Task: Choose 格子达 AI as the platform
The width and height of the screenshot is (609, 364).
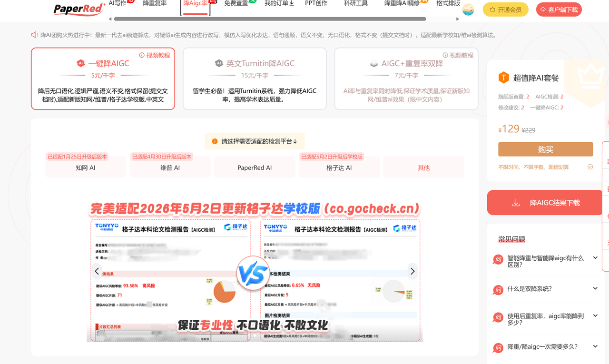Action: click(x=339, y=167)
